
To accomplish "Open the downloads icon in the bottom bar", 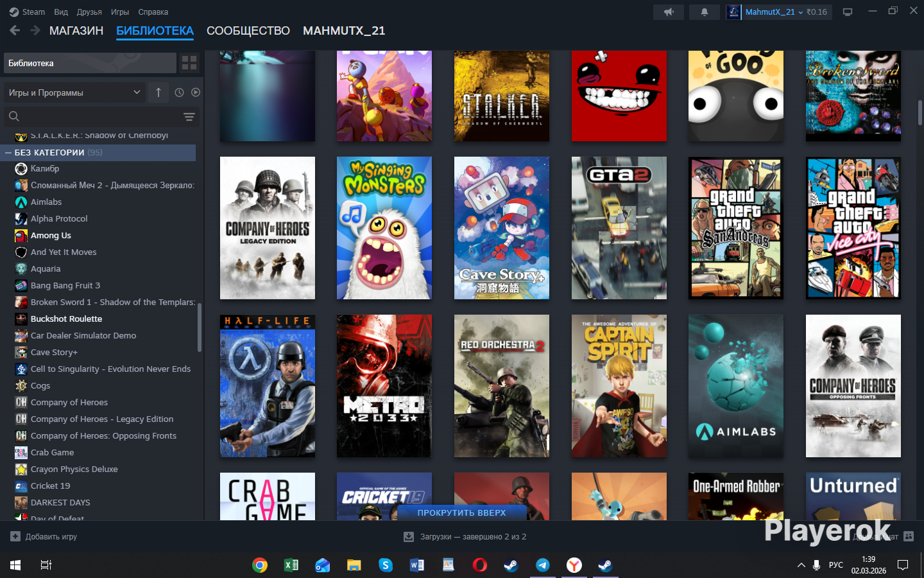I will (409, 537).
